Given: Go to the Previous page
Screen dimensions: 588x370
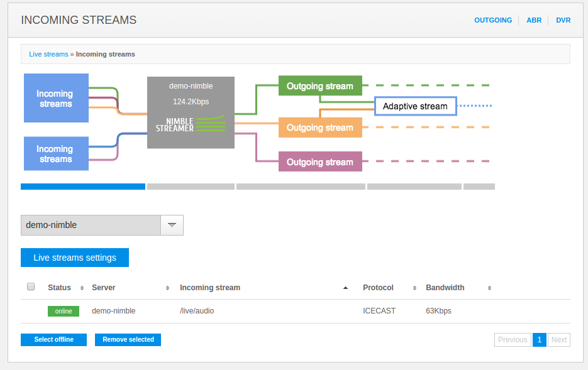Looking at the screenshot, I should pyautogui.click(x=513, y=340).
